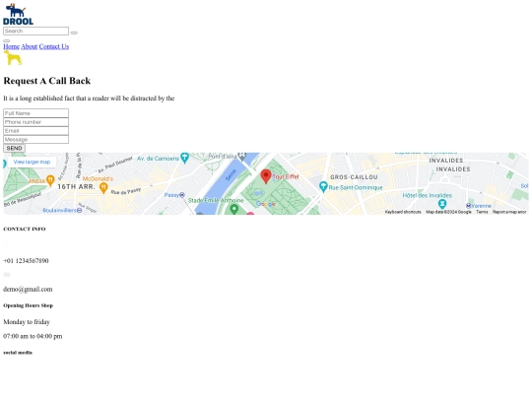Click the McDonald's restaurant map marker

[103, 187]
